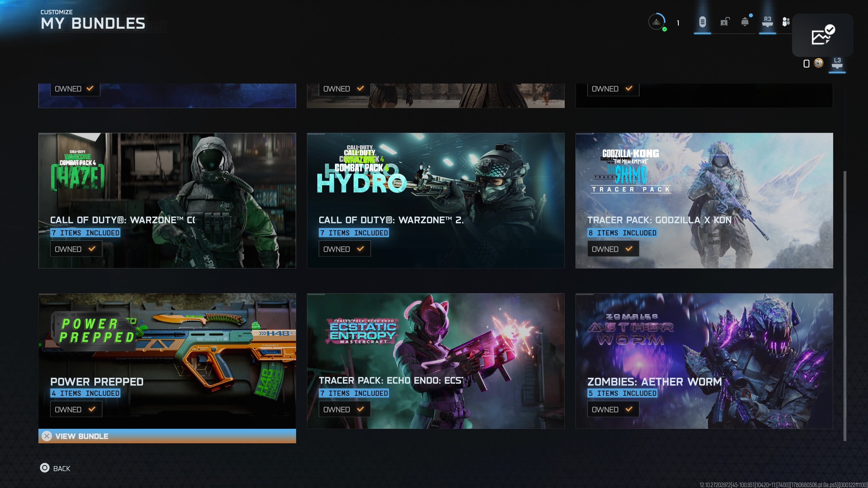868x488 pixels.
Task: Select the View Bundle button
Action: pyautogui.click(x=167, y=436)
